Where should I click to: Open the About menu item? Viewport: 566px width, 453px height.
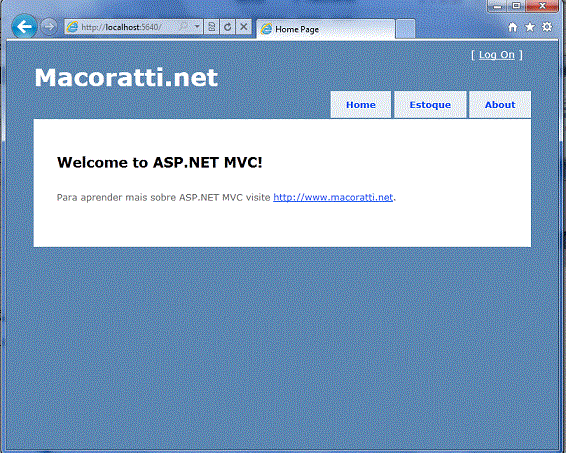[500, 105]
